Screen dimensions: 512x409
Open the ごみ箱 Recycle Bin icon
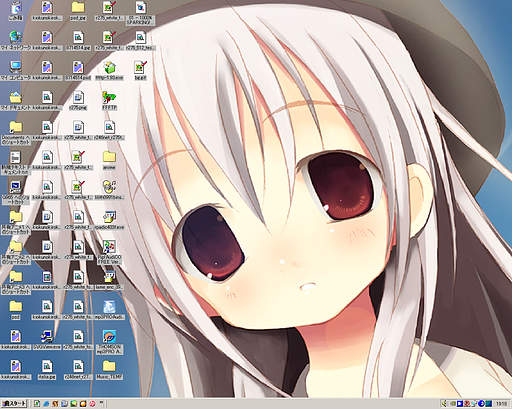(x=16, y=11)
